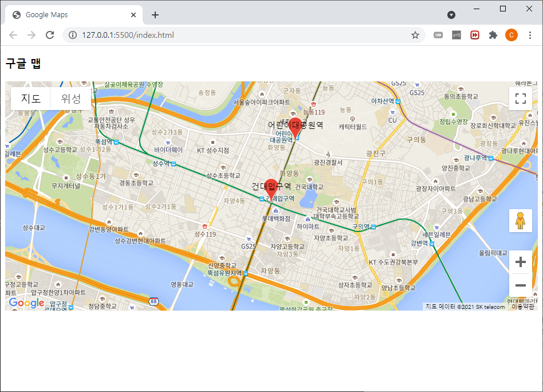Click the browser forward arrow
The width and height of the screenshot is (543, 392).
[32, 35]
